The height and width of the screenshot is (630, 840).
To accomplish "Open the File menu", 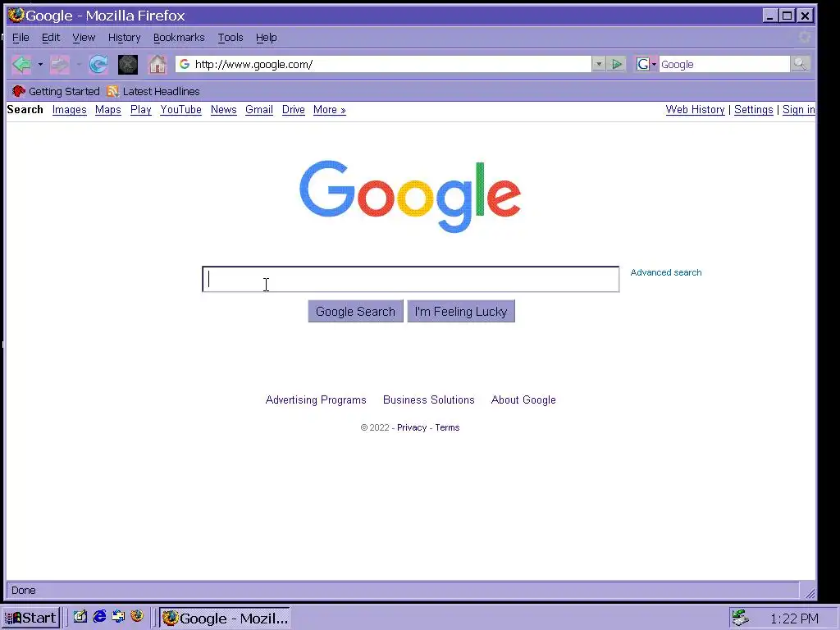I will (21, 38).
